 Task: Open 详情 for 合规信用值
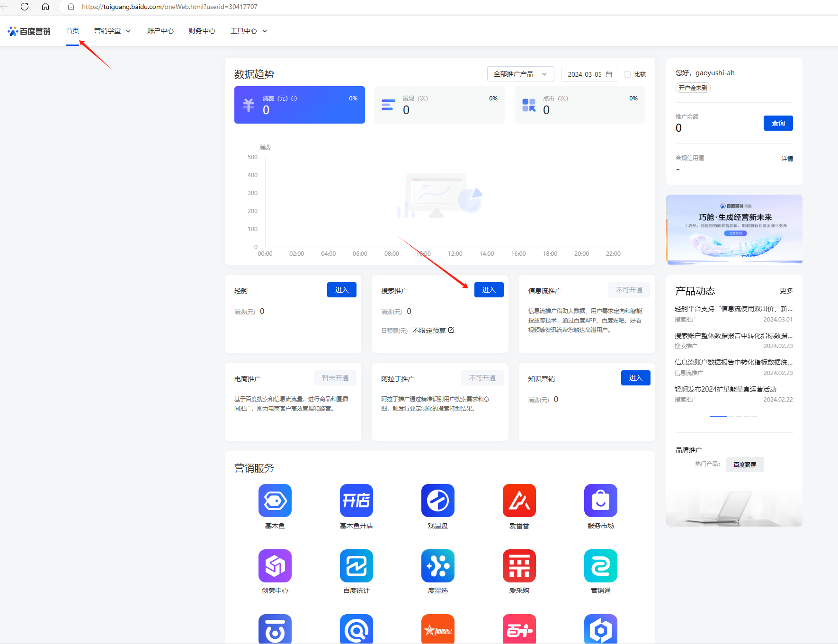pyautogui.click(x=787, y=159)
